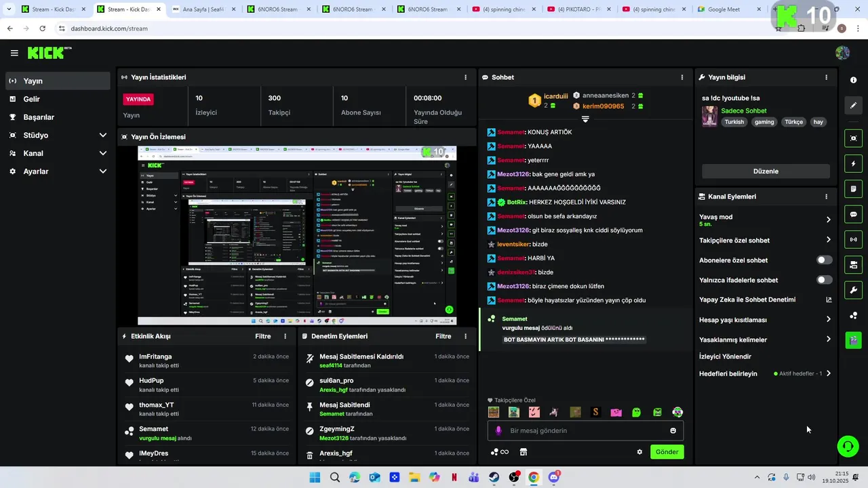Image resolution: width=868 pixels, height=488 pixels.
Task: Open the chat settings gear icon
Action: coord(639,452)
